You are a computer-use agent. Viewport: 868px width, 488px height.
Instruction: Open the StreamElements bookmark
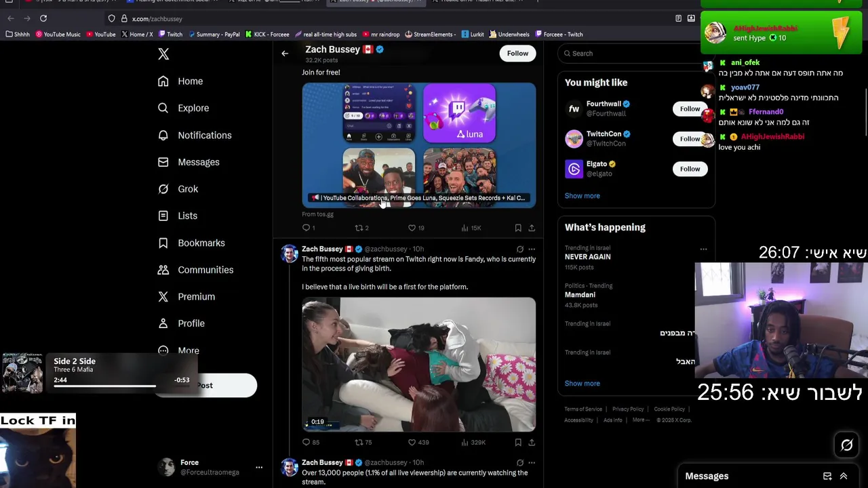tap(430, 35)
